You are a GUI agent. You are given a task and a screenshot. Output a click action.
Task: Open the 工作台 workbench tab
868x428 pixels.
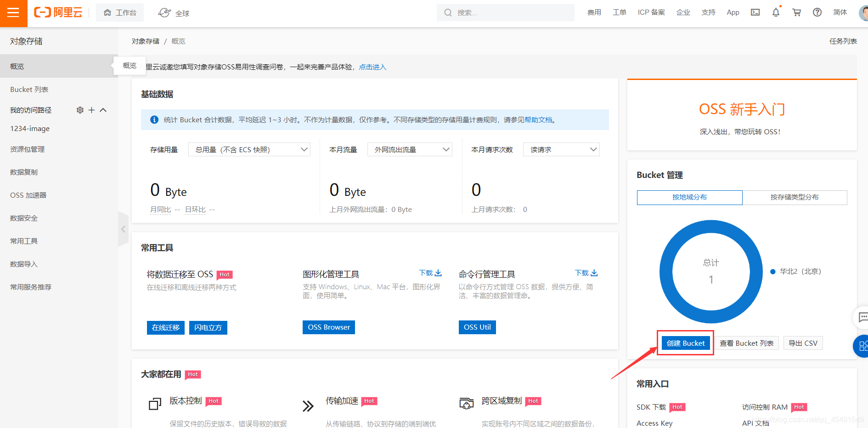[120, 12]
